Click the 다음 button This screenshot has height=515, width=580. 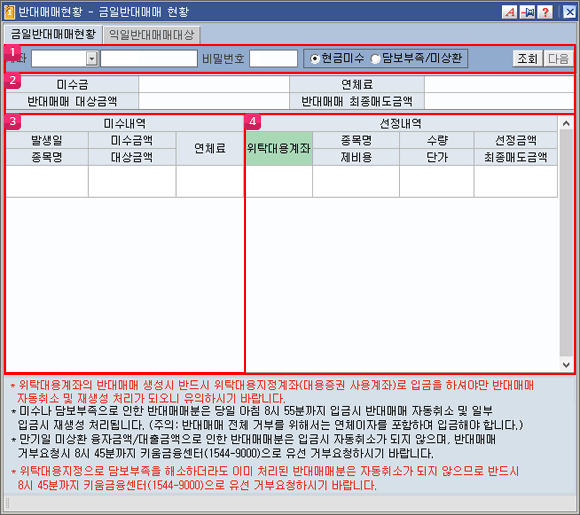[x=559, y=58]
